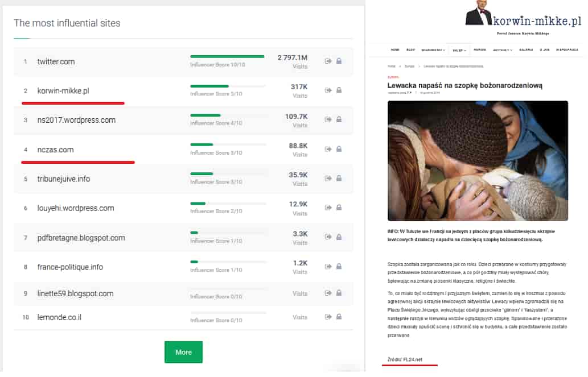Screen dimensions: 588x377
Task: Click the green More button
Action: click(x=183, y=352)
